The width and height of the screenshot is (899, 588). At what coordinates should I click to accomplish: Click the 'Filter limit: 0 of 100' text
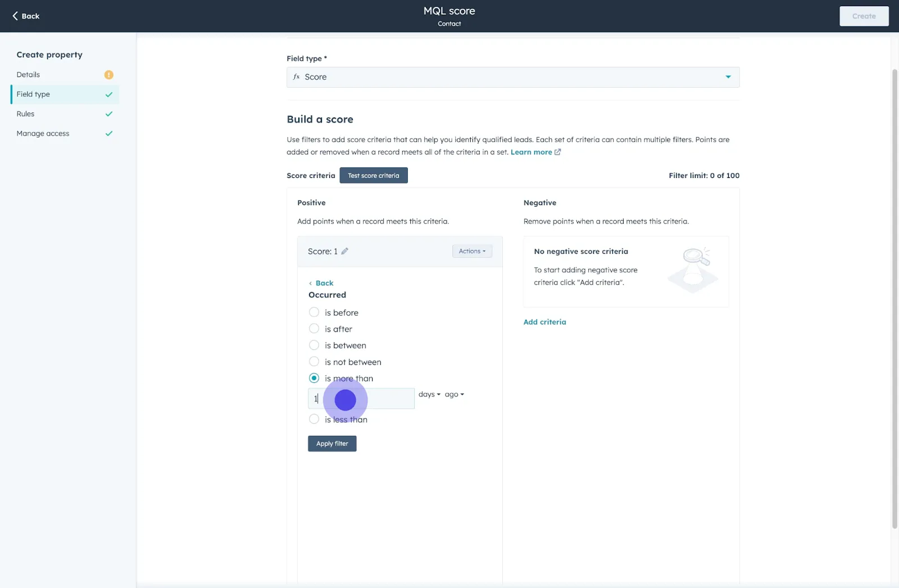[704, 175]
